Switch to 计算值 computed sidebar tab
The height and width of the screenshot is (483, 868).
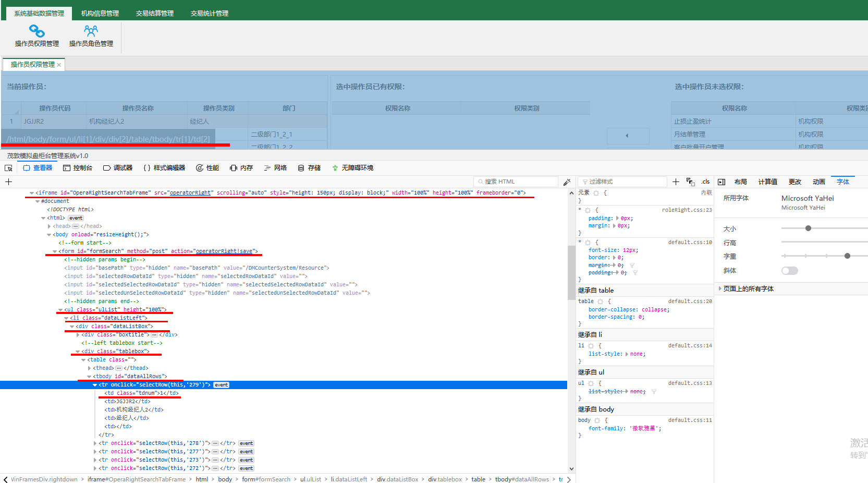767,182
